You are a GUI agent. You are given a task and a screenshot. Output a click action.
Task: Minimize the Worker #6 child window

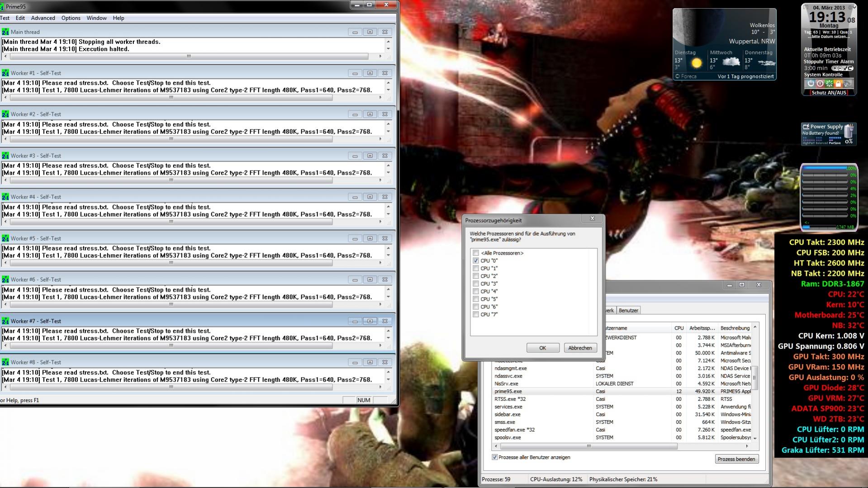[x=355, y=280]
